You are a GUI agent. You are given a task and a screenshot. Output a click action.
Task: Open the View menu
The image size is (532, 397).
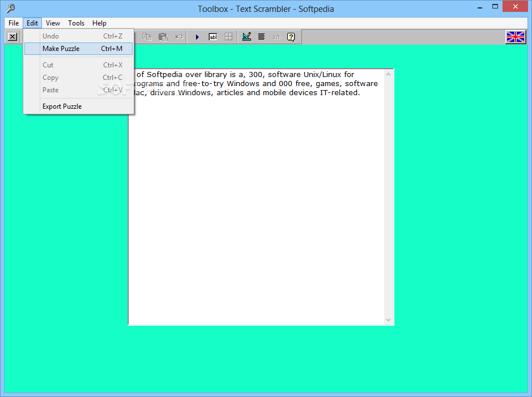click(x=53, y=23)
